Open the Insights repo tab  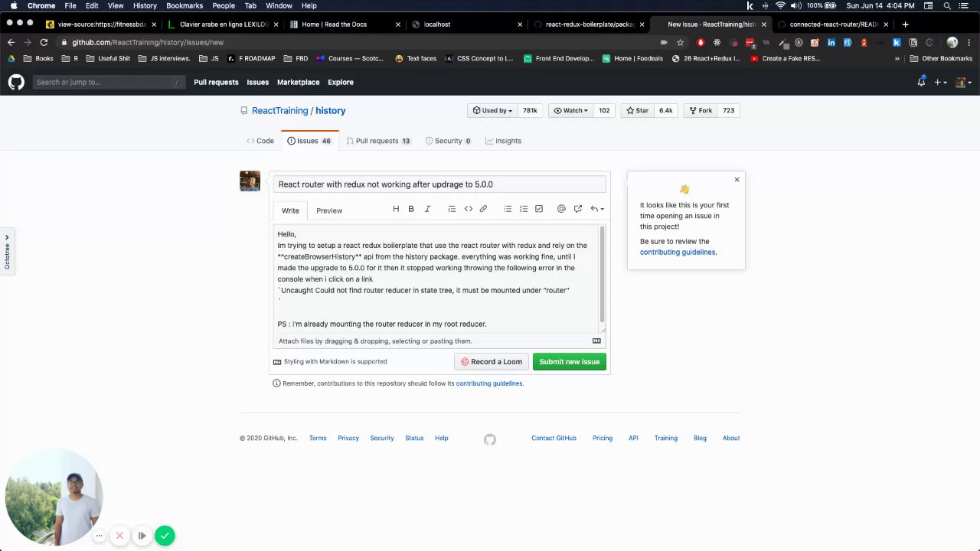coord(503,141)
